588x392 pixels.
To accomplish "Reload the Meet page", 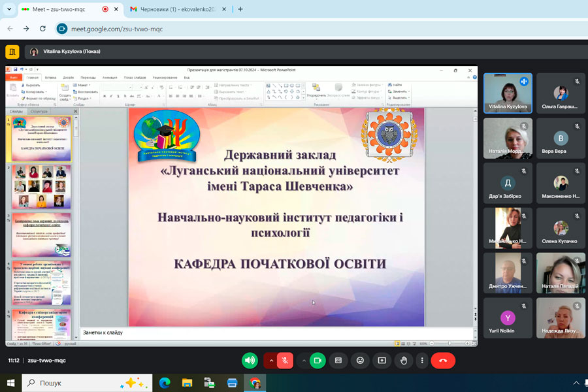I will [43, 29].
